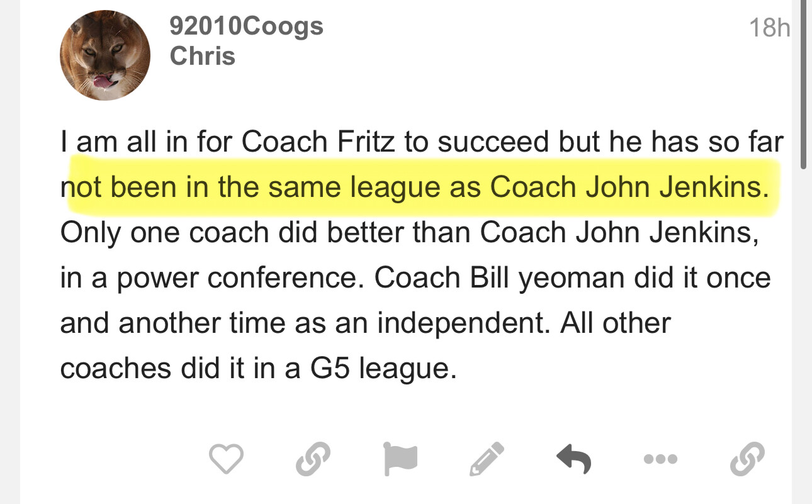
Task: Reply using the curved arrow icon
Action: click(x=573, y=459)
